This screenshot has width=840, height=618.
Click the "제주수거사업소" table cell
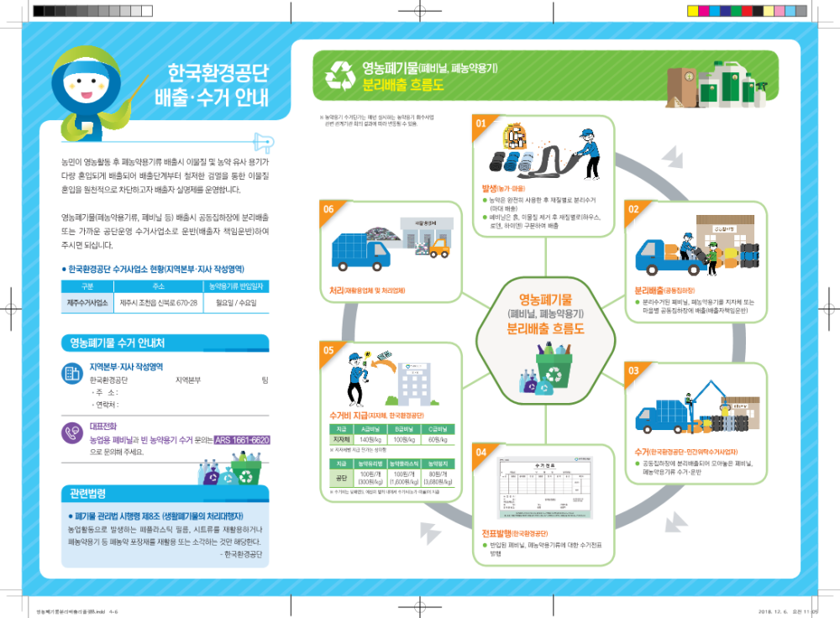coord(87,303)
